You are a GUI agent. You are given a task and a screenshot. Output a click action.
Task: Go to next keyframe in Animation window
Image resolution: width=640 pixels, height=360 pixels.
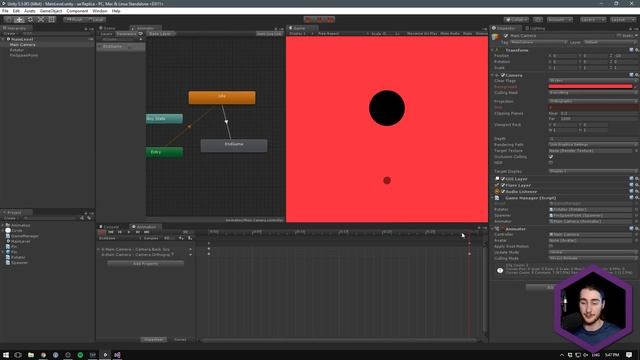[x=138, y=232]
